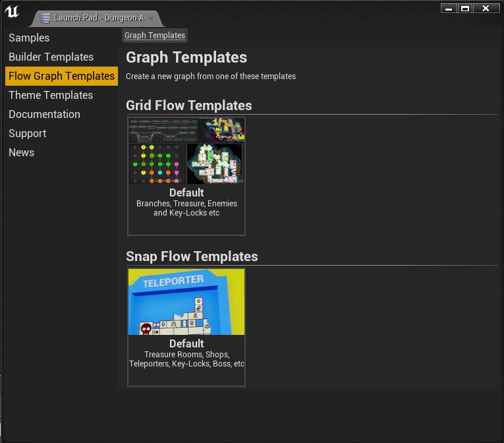Screen dimensions: 504x443
Task: Click the Graph Templates breadcrumb link
Action: tap(155, 36)
